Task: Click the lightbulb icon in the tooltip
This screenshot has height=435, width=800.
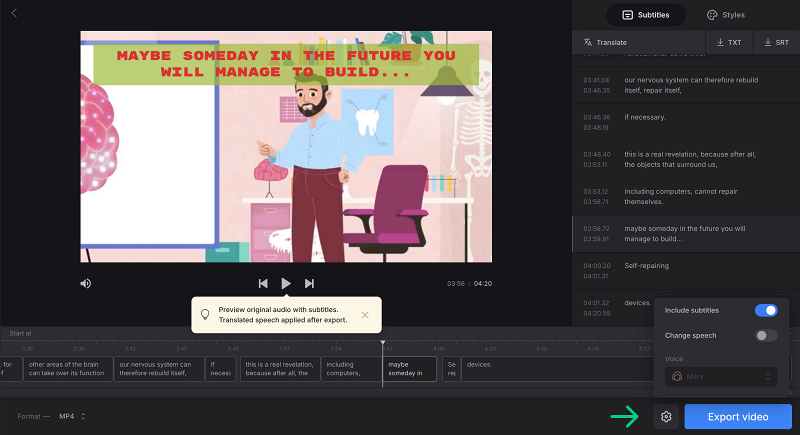Action: 205,314
